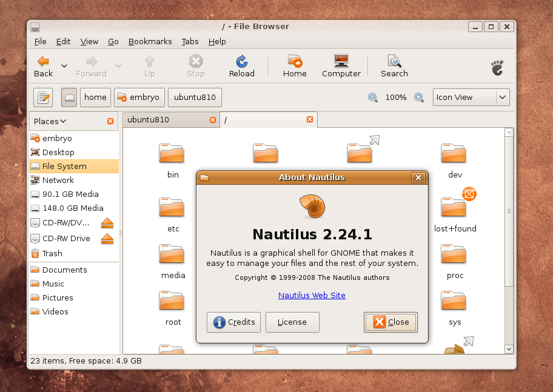Open Documents bookmark in sidebar

pos(74,270)
